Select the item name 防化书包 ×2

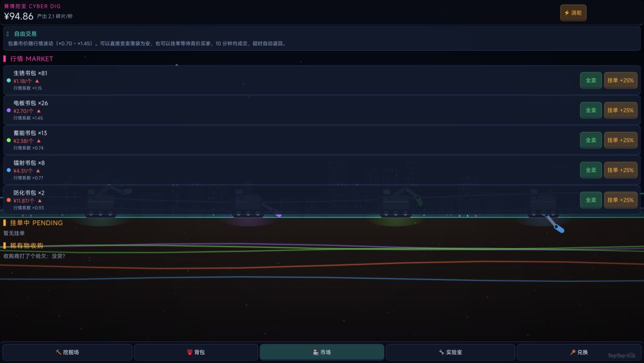[x=29, y=193]
